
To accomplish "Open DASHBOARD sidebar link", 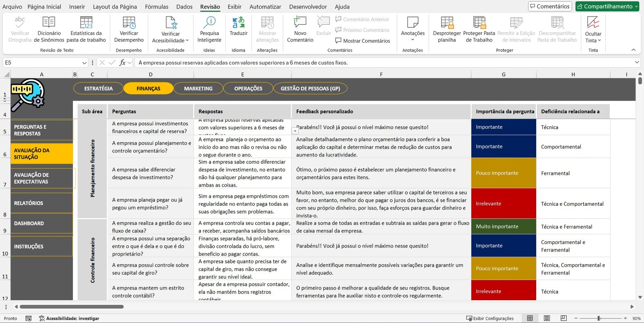I will (42, 224).
